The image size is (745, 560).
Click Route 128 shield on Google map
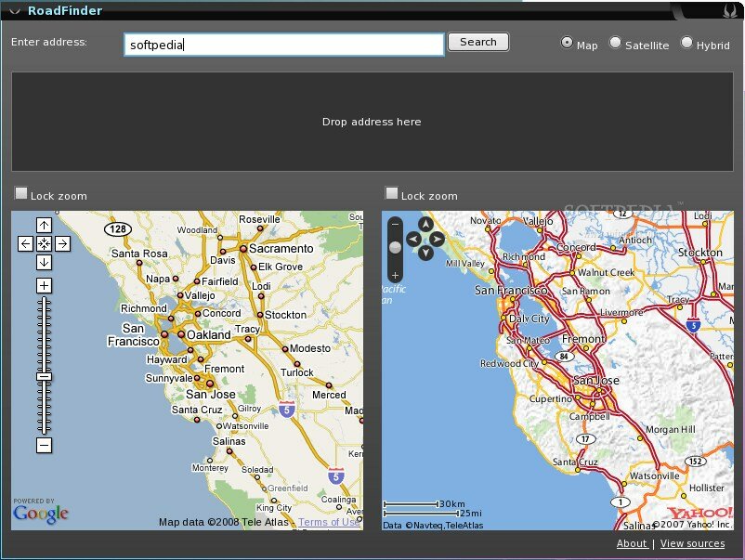pyautogui.click(x=118, y=229)
